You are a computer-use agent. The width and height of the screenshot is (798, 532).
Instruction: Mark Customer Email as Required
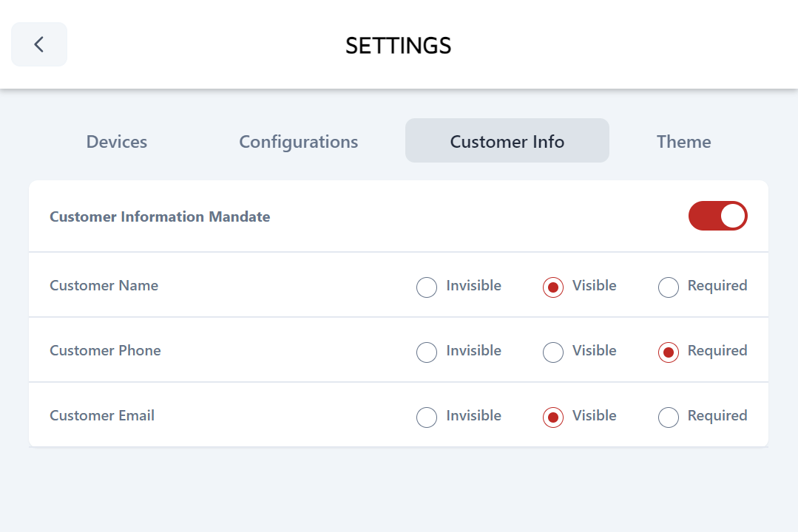pyautogui.click(x=669, y=417)
